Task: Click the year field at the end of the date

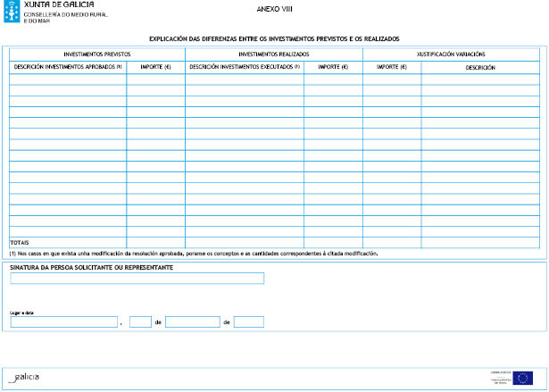Action: coord(248,322)
